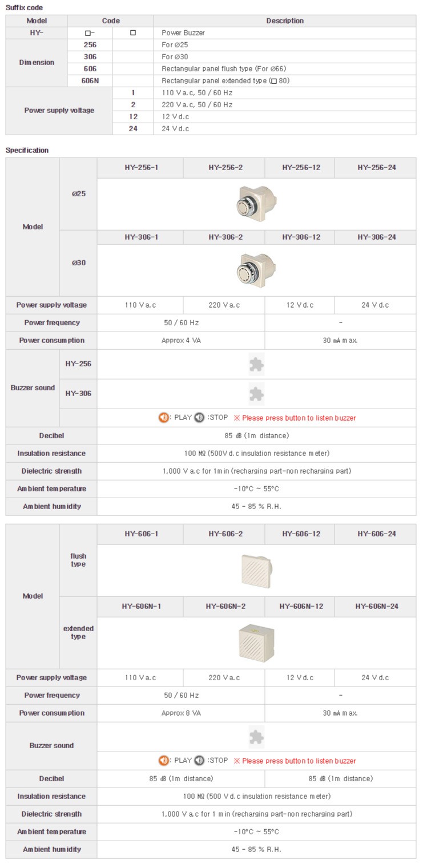Click the 606N dimension code cell
Screen dimensions: 423x868
(x=90, y=81)
